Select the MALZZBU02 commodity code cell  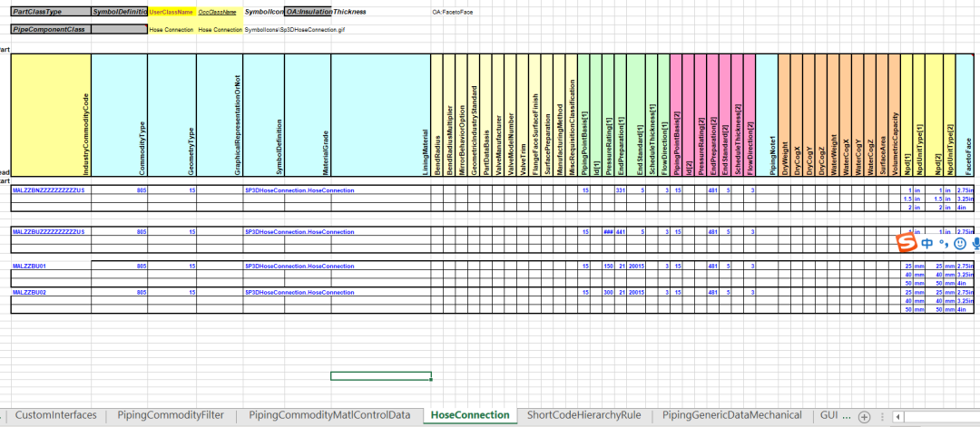click(51, 292)
